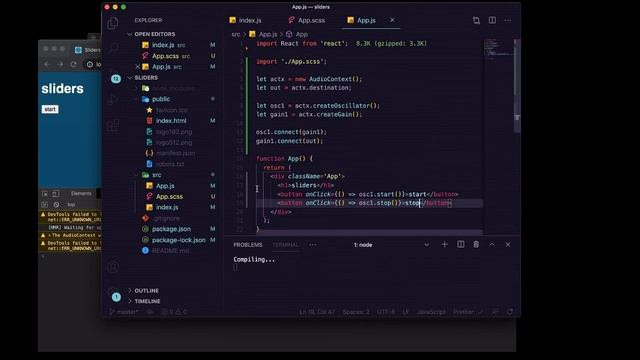Open the .gitignore file
The image size is (640, 360).
coord(167,218)
